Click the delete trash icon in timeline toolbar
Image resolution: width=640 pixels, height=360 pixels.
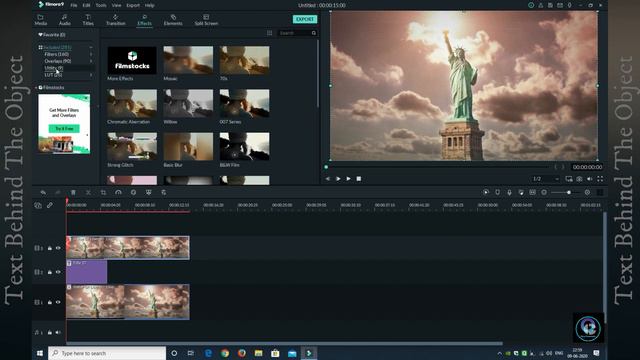tap(73, 192)
